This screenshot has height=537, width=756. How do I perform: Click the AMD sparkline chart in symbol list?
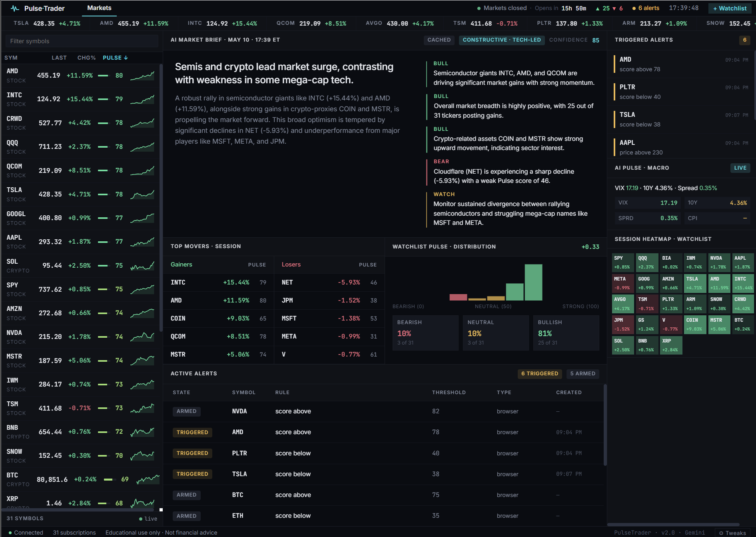(142, 76)
